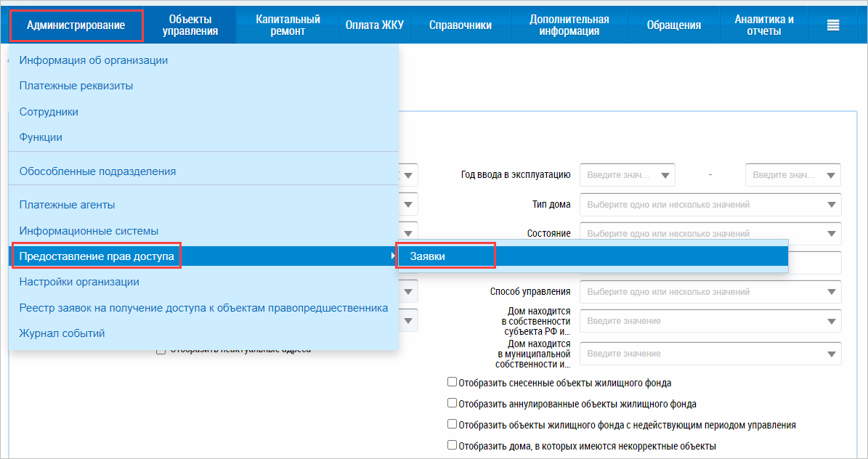
Task: Check objects with inactive management period checkbox
Action: pyautogui.click(x=453, y=424)
